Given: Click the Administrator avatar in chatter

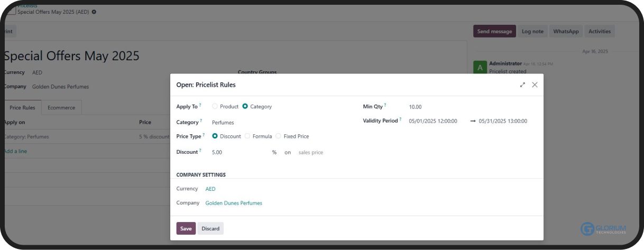Looking at the screenshot, I should click(480, 67).
